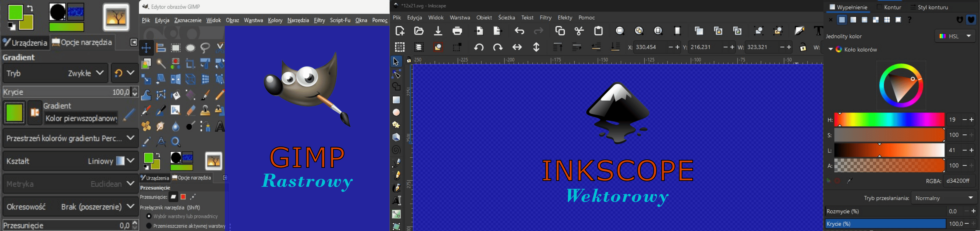The width and height of the screenshot is (980, 231).
Task: Toggle width/height ratio lock in Inkscape
Action: [803, 47]
